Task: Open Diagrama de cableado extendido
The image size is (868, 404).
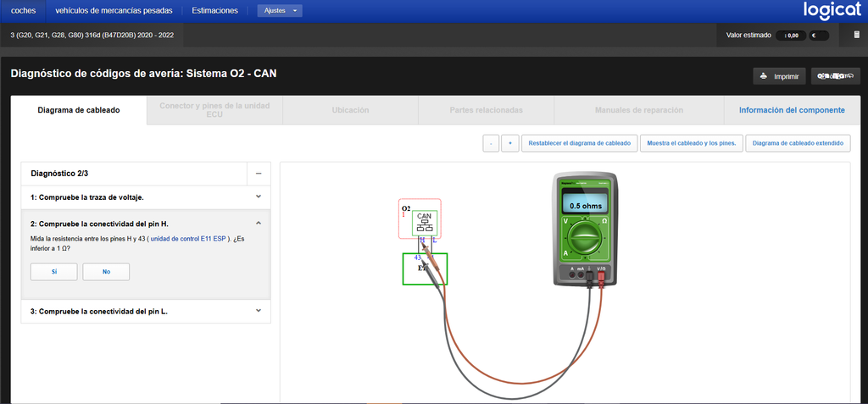Action: pyautogui.click(x=798, y=143)
